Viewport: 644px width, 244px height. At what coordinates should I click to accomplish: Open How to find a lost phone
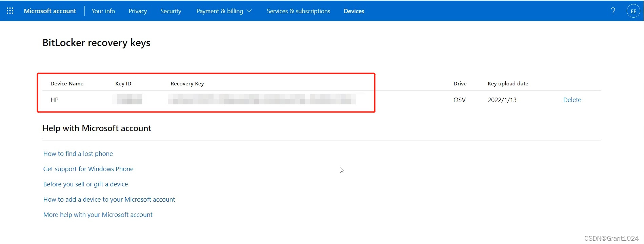(x=78, y=154)
